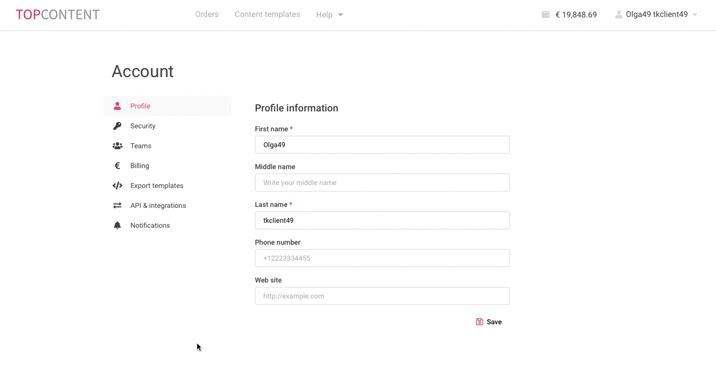Click the Billing euro icon

point(117,166)
